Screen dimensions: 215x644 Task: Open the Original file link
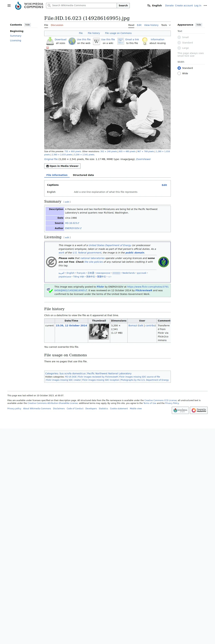pyautogui.click(x=51, y=159)
